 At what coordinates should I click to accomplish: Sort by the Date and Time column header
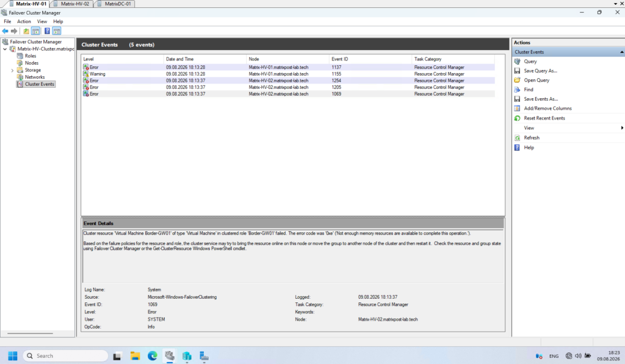tap(205, 59)
